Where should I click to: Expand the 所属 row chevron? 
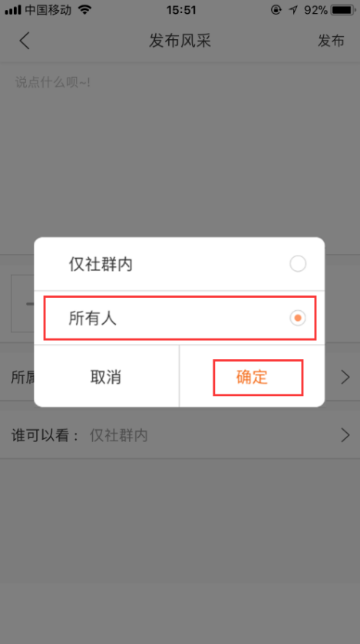coord(345,377)
